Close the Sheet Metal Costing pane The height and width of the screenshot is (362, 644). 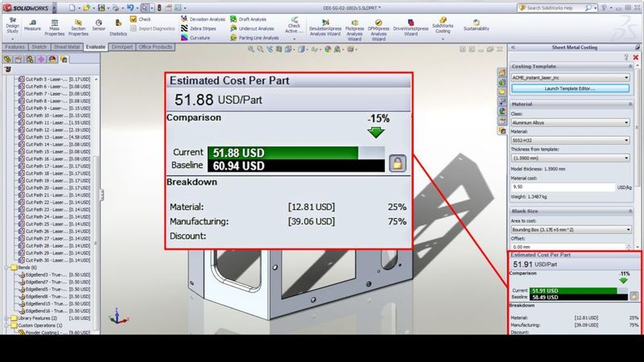(x=636, y=57)
